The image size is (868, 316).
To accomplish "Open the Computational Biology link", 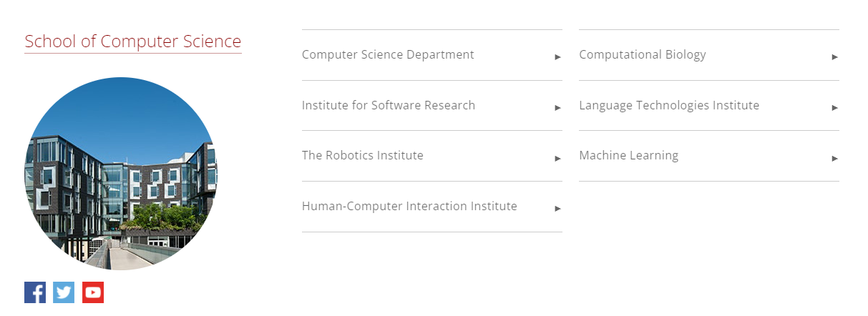I will pyautogui.click(x=643, y=54).
